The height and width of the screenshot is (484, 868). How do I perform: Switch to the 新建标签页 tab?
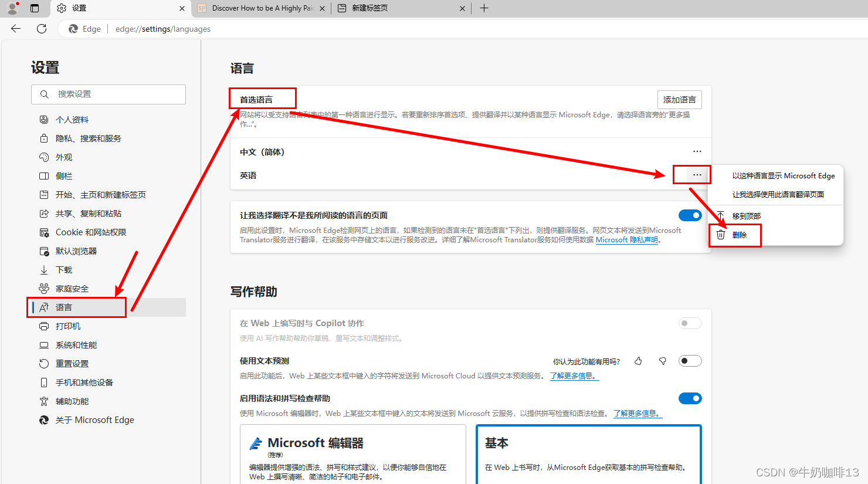click(x=401, y=8)
